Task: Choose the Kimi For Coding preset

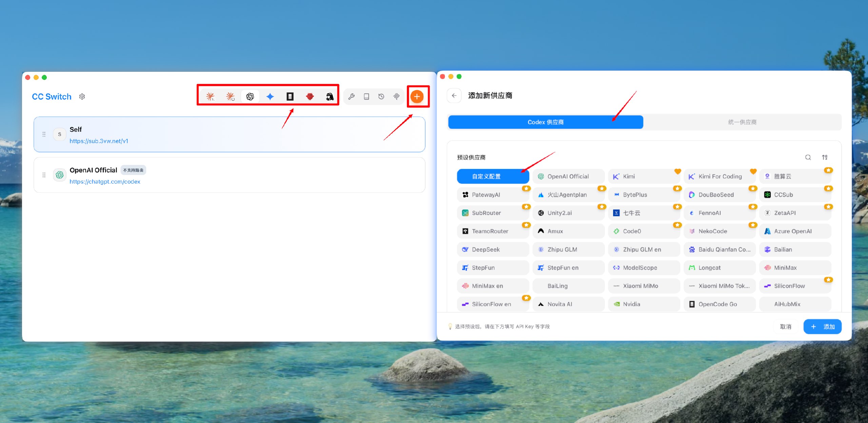Action: (x=719, y=176)
